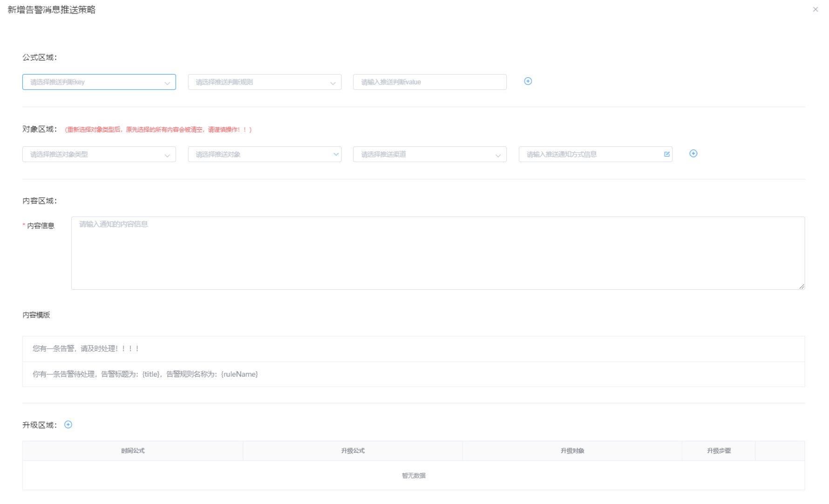This screenshot has width=829, height=504.
Task: Expand the 请选择推送判断规则 dropdown
Action: [x=264, y=82]
